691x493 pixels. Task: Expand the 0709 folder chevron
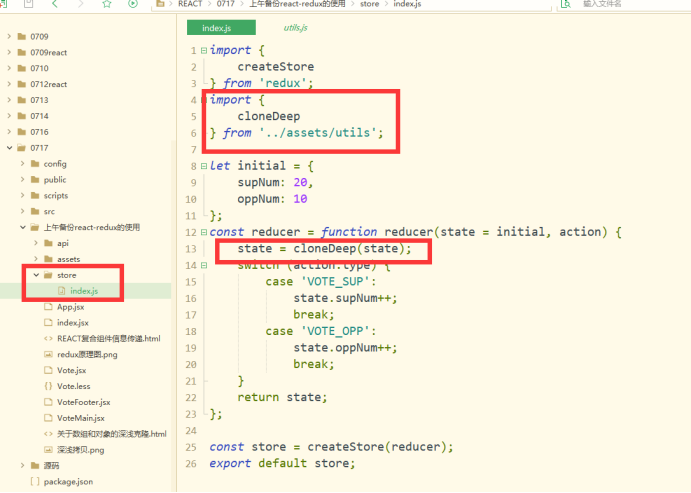[x=9, y=37]
